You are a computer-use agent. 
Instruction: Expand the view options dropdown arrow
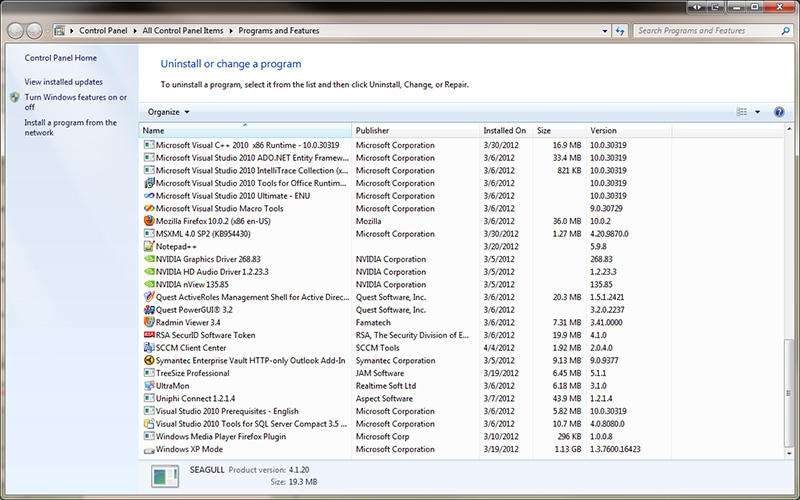[x=757, y=112]
